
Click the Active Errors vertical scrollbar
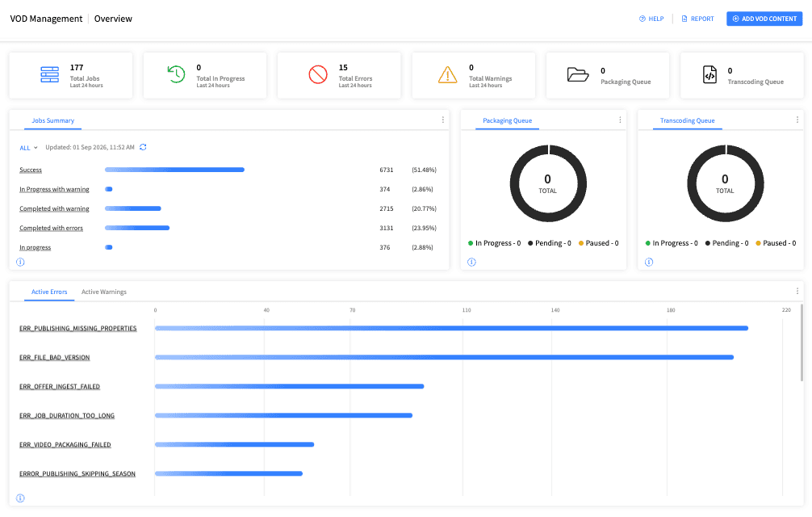coord(802,343)
